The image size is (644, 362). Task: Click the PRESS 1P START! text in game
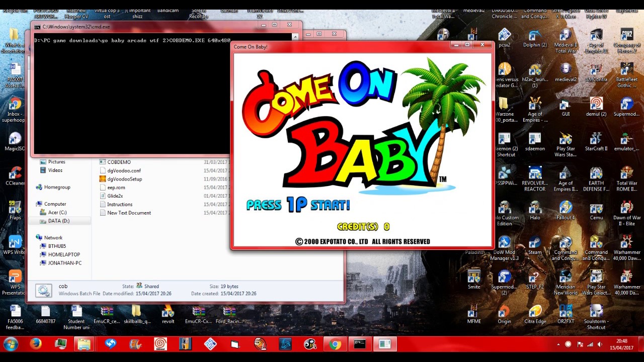point(298,205)
